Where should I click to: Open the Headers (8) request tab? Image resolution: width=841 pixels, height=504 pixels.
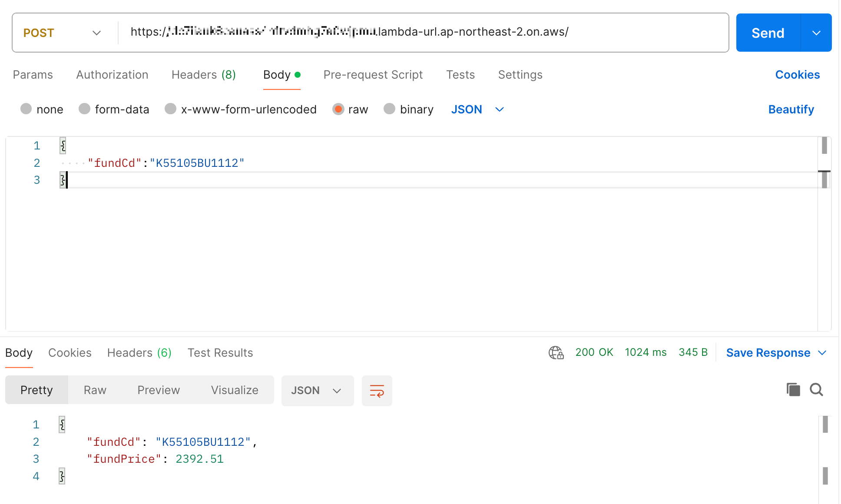pyautogui.click(x=203, y=75)
